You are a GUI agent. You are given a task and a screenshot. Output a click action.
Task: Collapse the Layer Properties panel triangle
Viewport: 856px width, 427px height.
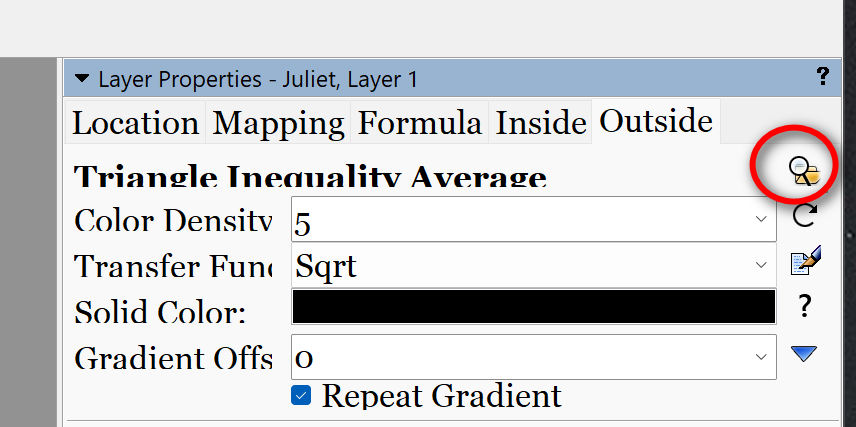(x=82, y=79)
